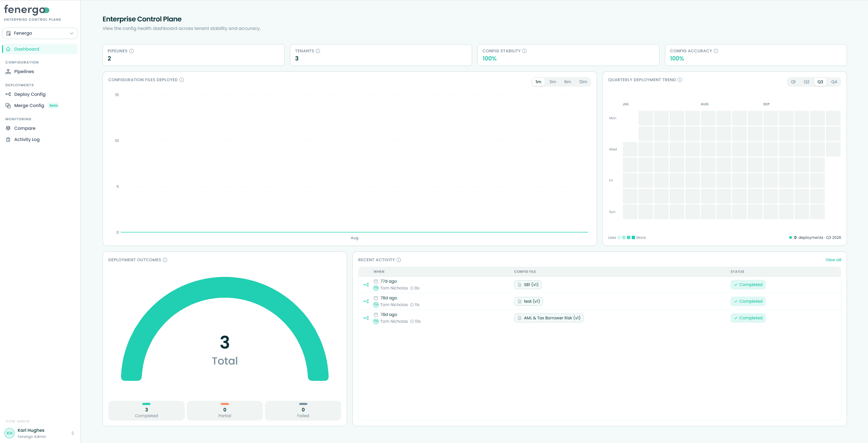Open Deploy Config
The height and width of the screenshot is (443, 868).
pyautogui.click(x=40, y=94)
